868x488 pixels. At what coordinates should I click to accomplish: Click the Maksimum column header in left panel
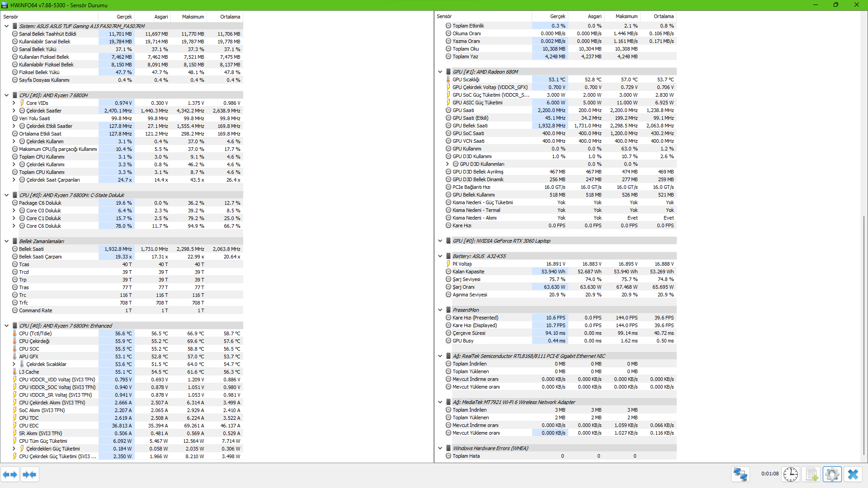[193, 17]
